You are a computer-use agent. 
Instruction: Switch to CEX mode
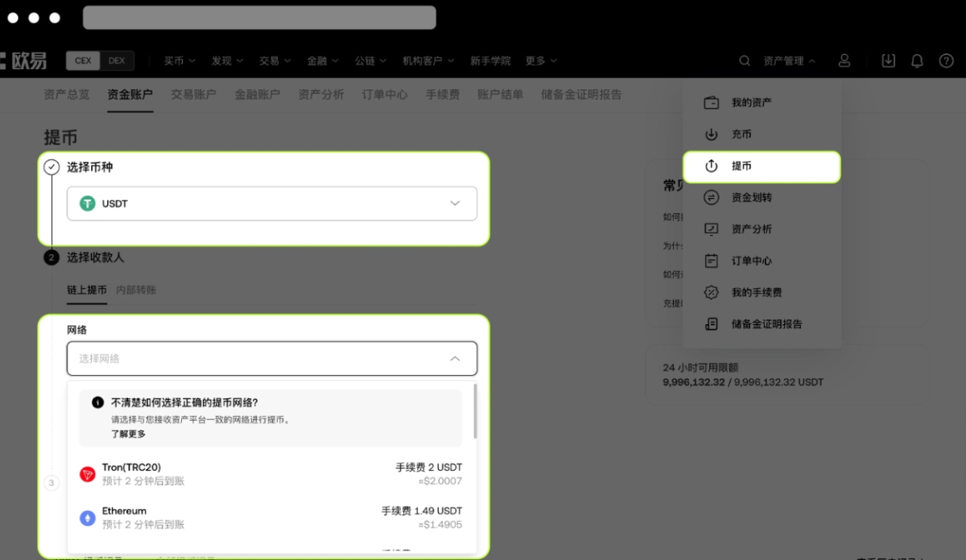(x=83, y=61)
